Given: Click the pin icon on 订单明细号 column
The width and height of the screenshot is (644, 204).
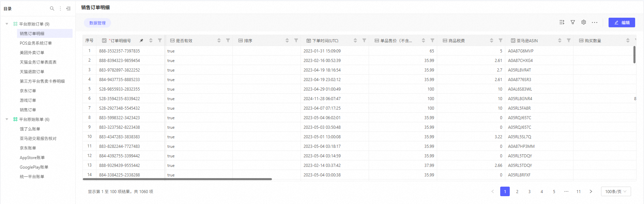Looking at the screenshot, I should pos(141,41).
